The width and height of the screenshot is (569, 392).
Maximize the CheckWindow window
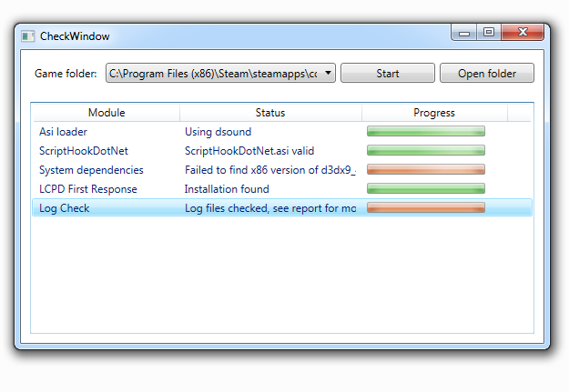click(489, 33)
